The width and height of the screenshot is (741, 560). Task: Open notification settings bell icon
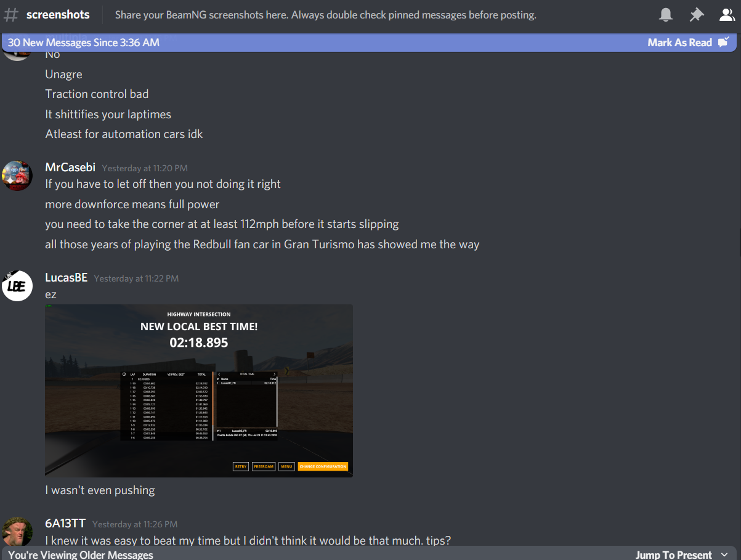(666, 15)
